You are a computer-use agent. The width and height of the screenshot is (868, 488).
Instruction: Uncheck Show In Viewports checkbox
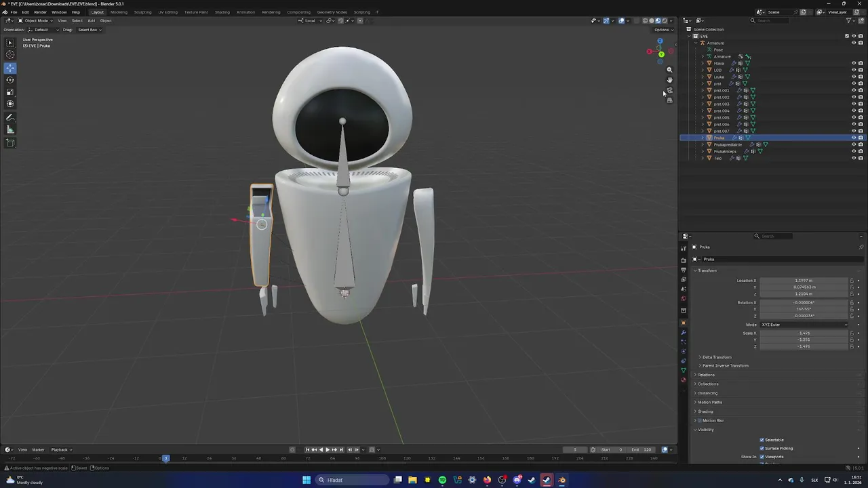tap(762, 457)
